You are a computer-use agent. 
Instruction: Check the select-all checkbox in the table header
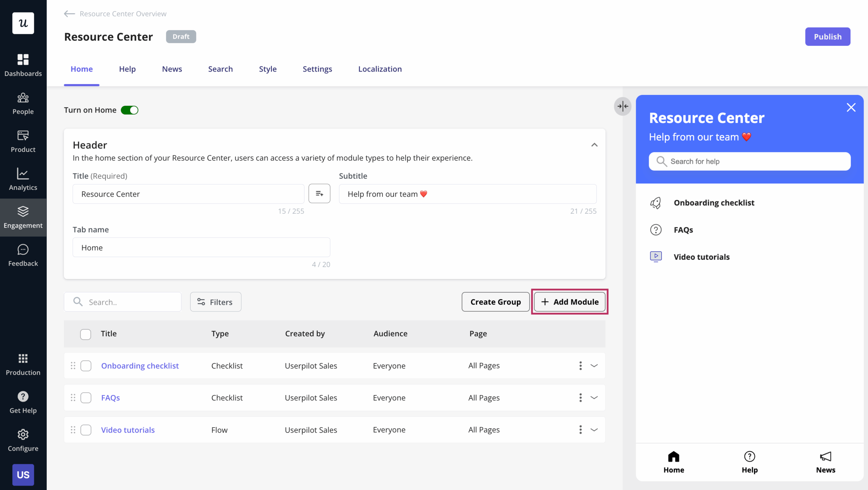click(85, 334)
